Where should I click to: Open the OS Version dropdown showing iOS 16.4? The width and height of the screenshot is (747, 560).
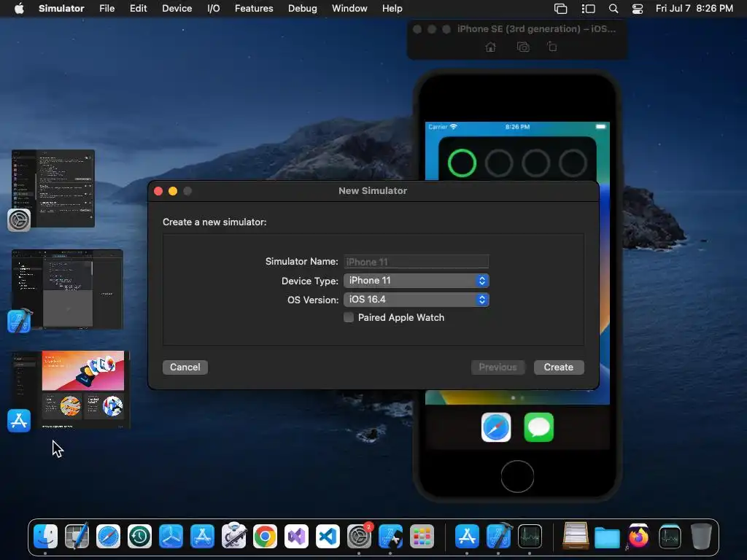(416, 300)
